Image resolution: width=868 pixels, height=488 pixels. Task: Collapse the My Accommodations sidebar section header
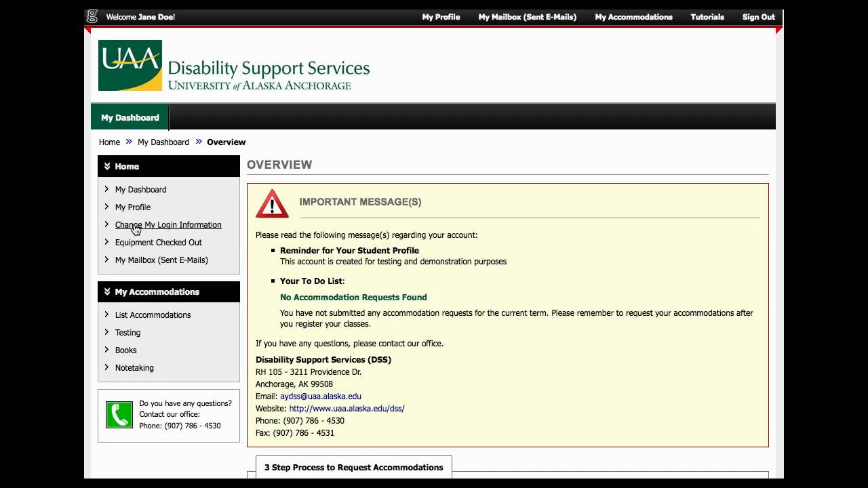pos(169,291)
